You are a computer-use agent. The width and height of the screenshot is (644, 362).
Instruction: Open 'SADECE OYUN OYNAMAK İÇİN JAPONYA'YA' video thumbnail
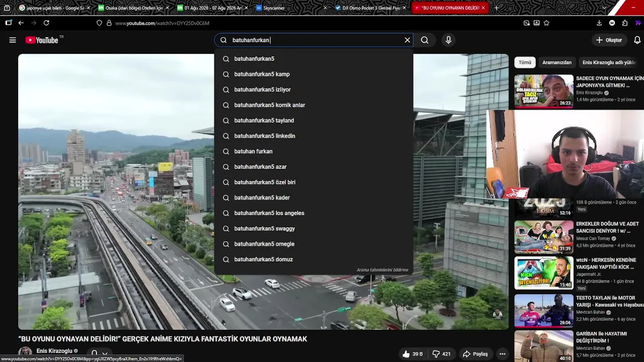click(x=544, y=91)
